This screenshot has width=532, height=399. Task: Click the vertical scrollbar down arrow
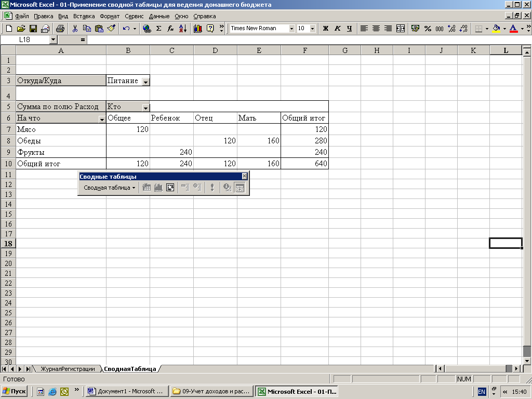527,361
